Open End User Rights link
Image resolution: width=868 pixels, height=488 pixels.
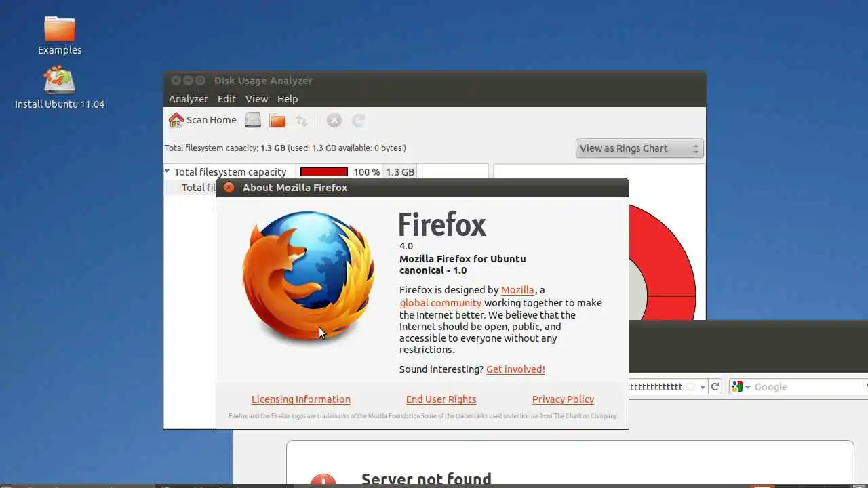coord(441,399)
